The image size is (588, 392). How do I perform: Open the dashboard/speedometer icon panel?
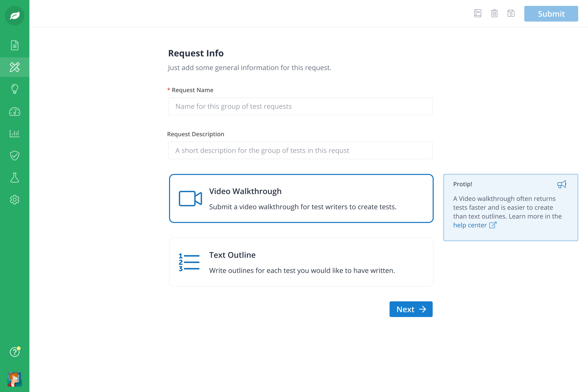(14, 111)
